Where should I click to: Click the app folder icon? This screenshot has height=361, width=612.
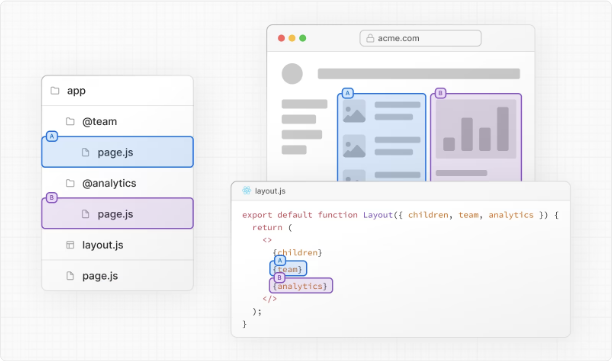point(55,91)
